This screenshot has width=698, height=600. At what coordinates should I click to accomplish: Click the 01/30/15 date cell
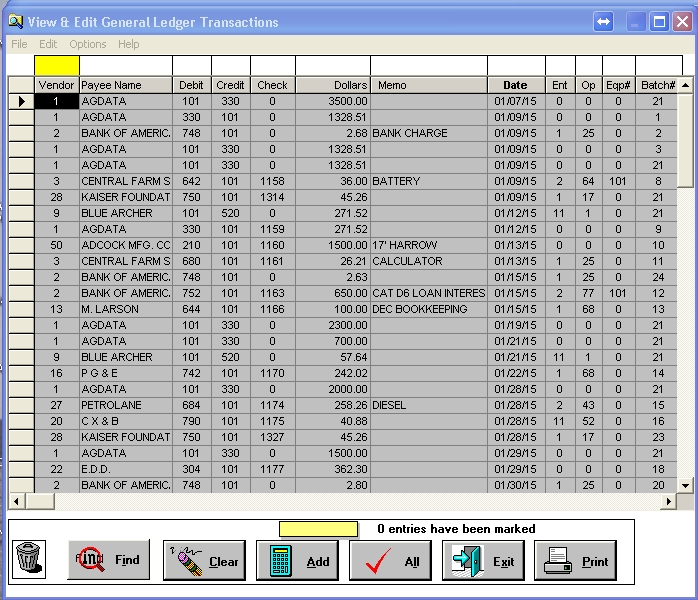coord(516,485)
